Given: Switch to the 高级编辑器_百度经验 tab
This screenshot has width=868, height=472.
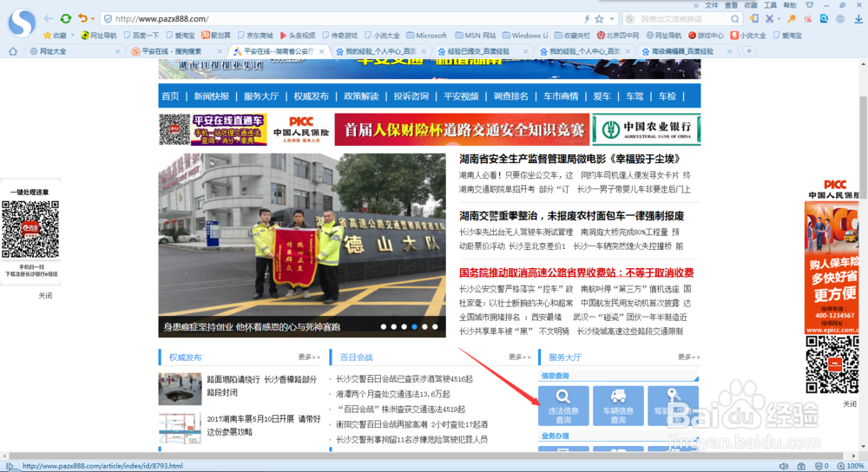Looking at the screenshot, I should coord(687,51).
